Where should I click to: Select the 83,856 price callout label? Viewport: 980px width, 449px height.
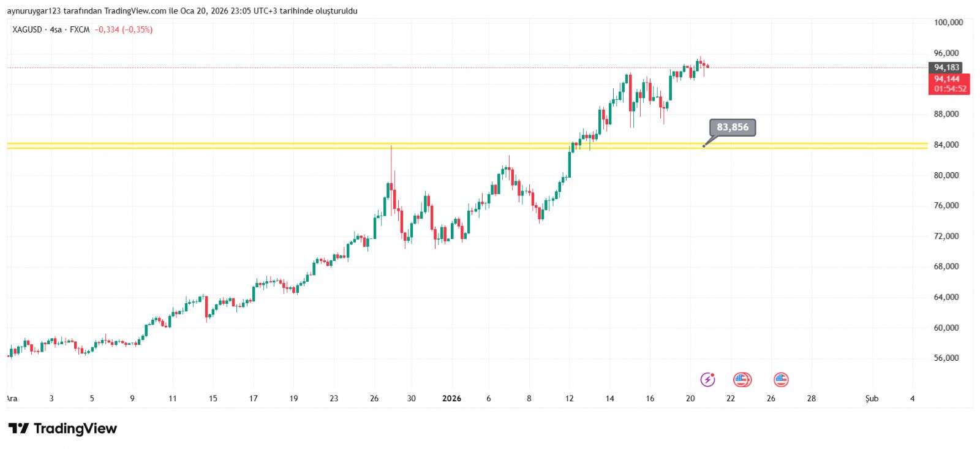pos(733,127)
